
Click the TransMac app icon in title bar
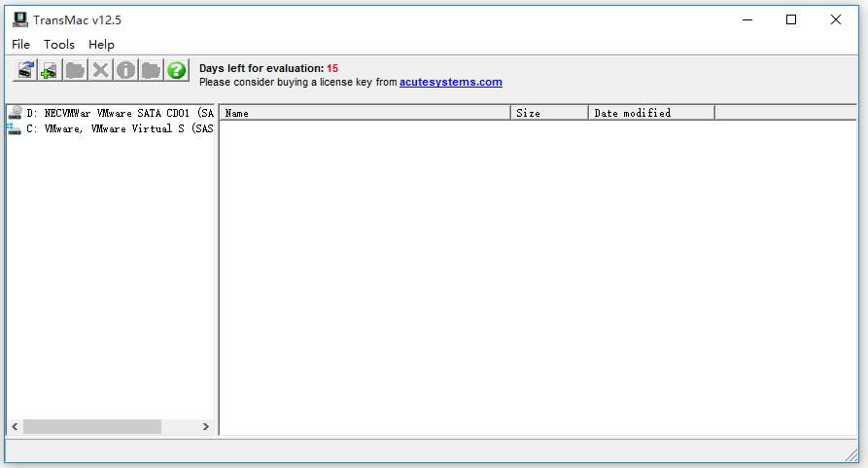[20, 19]
